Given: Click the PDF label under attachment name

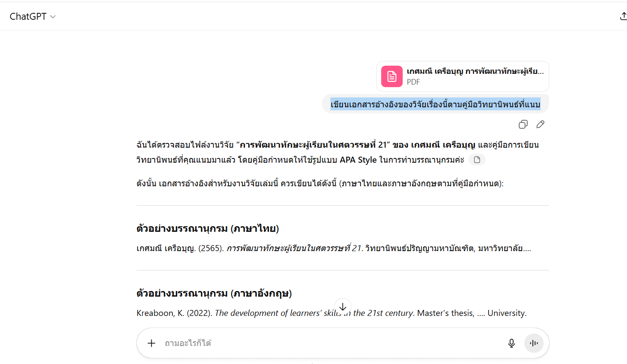Looking at the screenshot, I should pyautogui.click(x=413, y=82).
